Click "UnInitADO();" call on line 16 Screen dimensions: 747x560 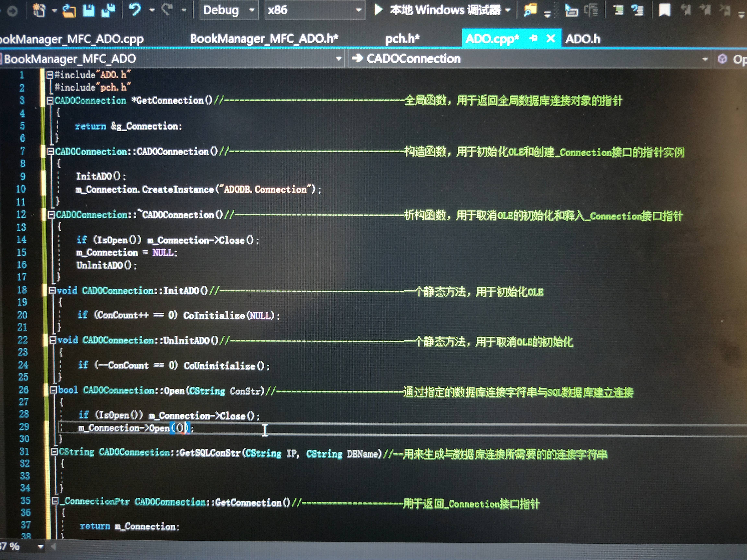coord(107,265)
